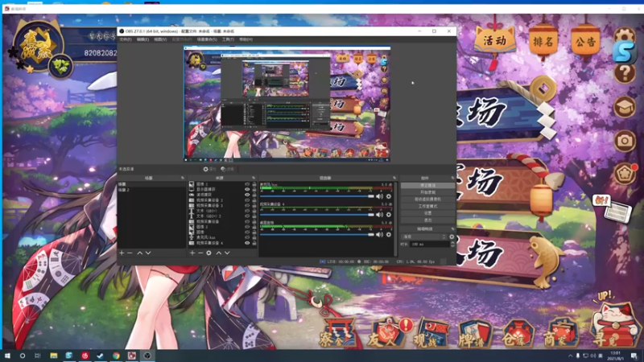Open 寮舍 dormitory icon in game bottom bar
644x362 pixels.
pos(337,333)
